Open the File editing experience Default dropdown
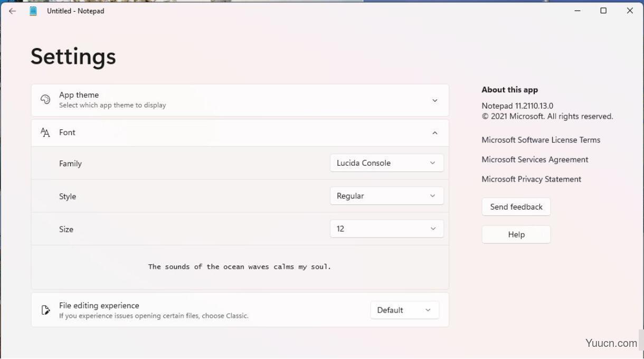Screen dimensions: 644x359 (x=405, y=310)
